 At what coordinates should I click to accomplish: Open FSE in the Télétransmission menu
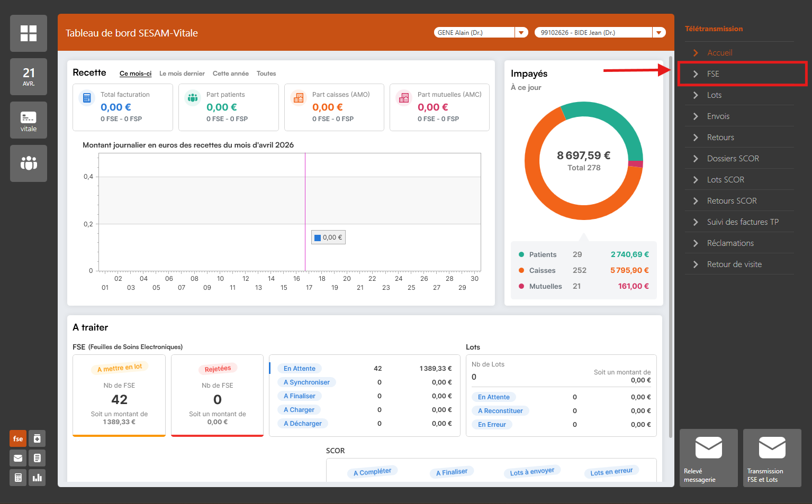(x=713, y=74)
